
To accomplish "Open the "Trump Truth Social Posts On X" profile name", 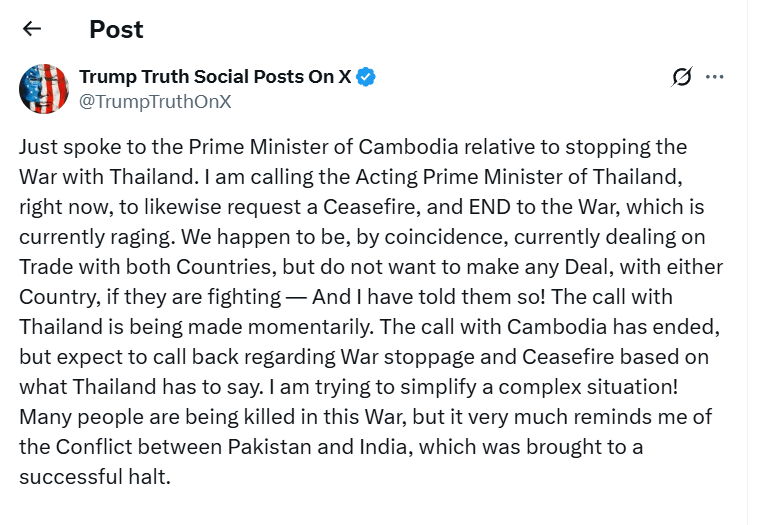I will tap(215, 77).
